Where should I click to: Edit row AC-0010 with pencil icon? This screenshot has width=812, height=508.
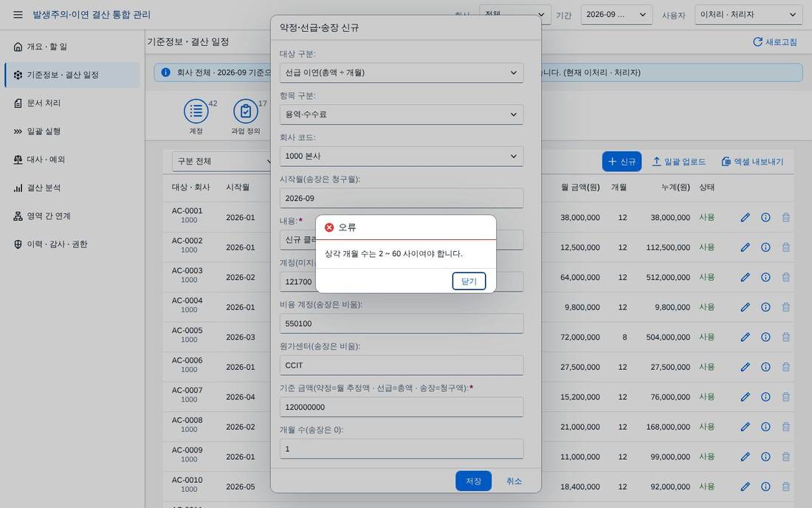point(746,487)
